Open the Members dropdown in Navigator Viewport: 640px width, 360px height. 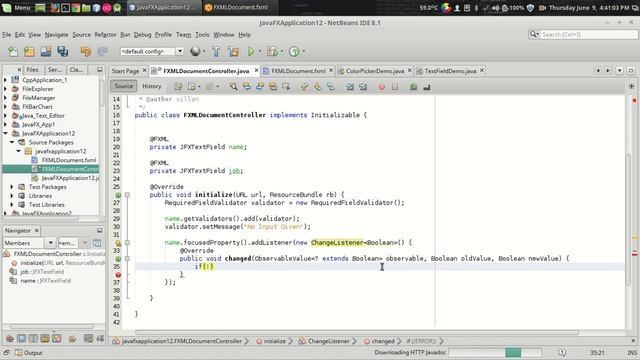click(51, 243)
